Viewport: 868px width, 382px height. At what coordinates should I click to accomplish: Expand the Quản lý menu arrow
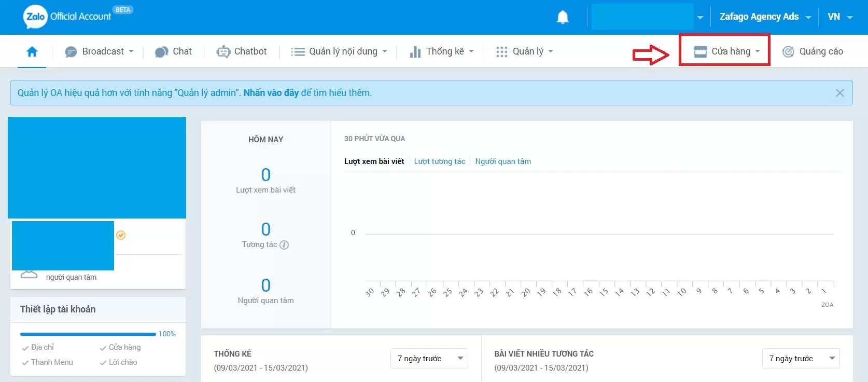coord(551,51)
